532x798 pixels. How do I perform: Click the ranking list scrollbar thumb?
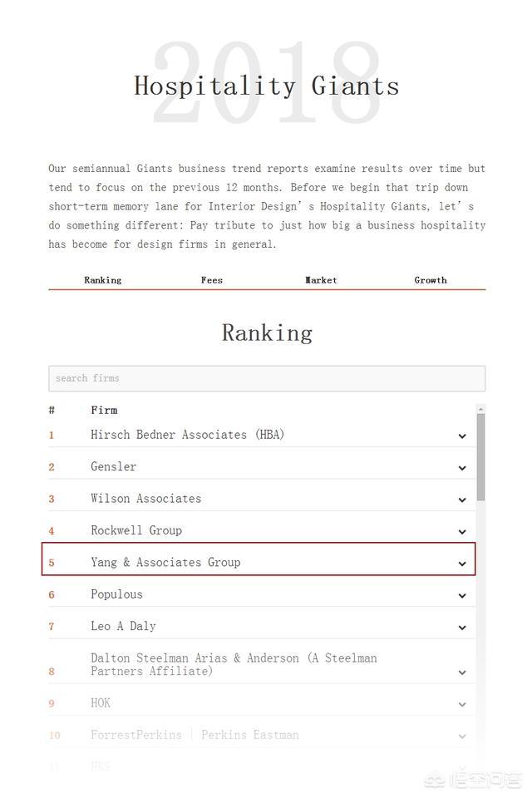pos(480,457)
